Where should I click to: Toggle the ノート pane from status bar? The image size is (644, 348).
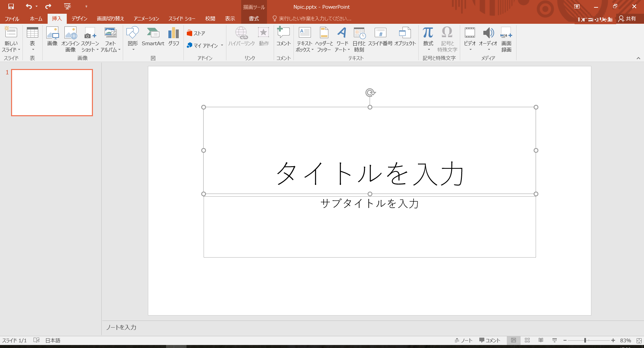[464, 340]
